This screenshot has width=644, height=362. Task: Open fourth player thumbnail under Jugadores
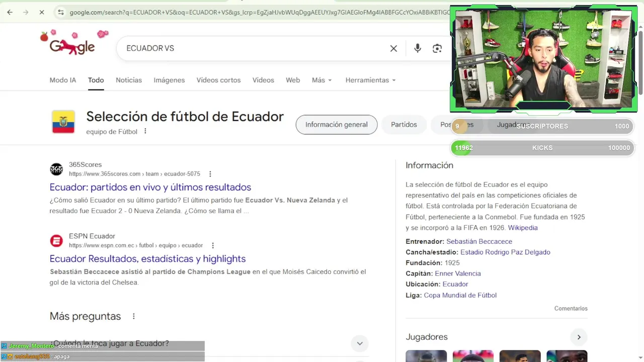pos(567,356)
